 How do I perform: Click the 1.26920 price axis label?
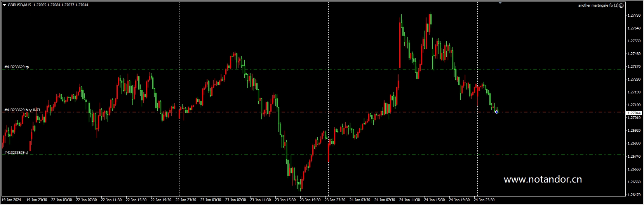[x=634, y=131]
